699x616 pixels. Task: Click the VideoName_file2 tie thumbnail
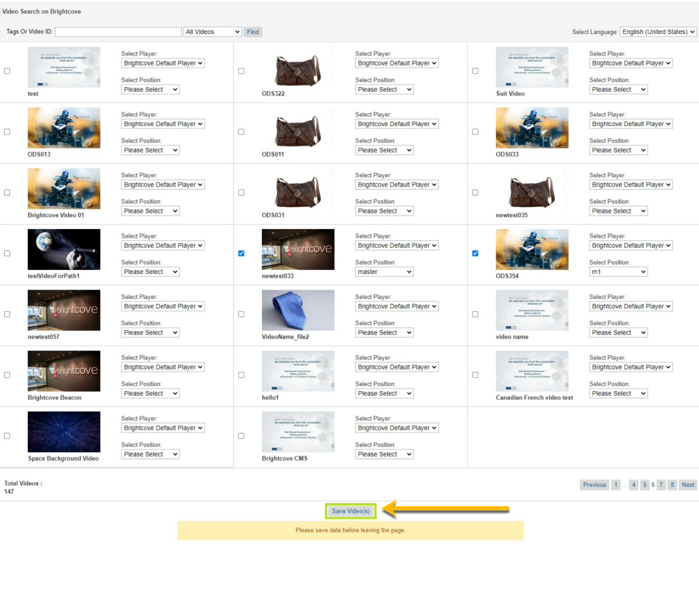[298, 310]
